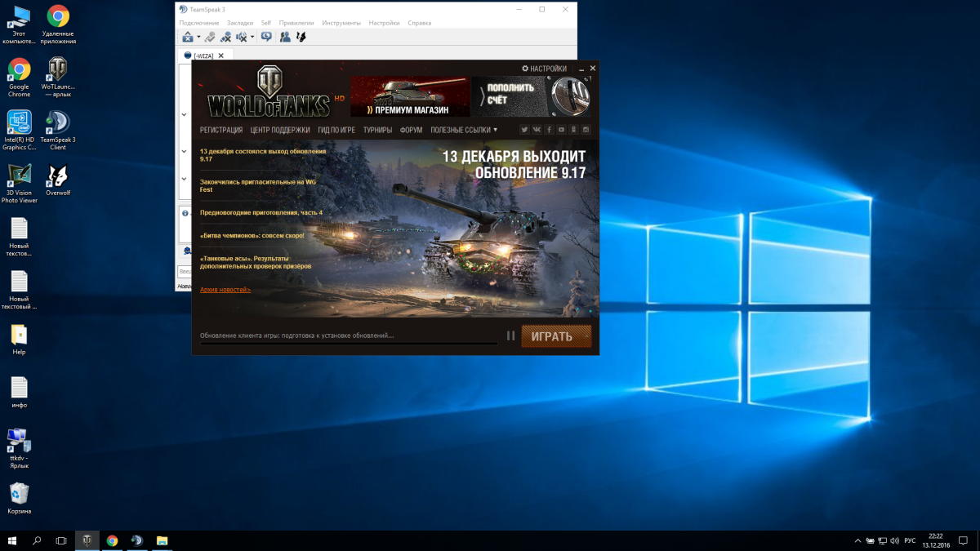Open the YouTube icon in the launcher

click(561, 130)
